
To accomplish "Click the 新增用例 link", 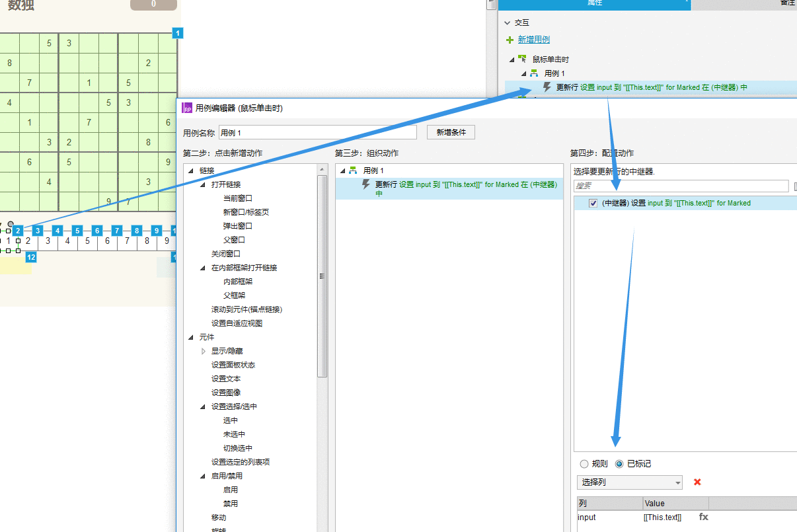I will (534, 40).
